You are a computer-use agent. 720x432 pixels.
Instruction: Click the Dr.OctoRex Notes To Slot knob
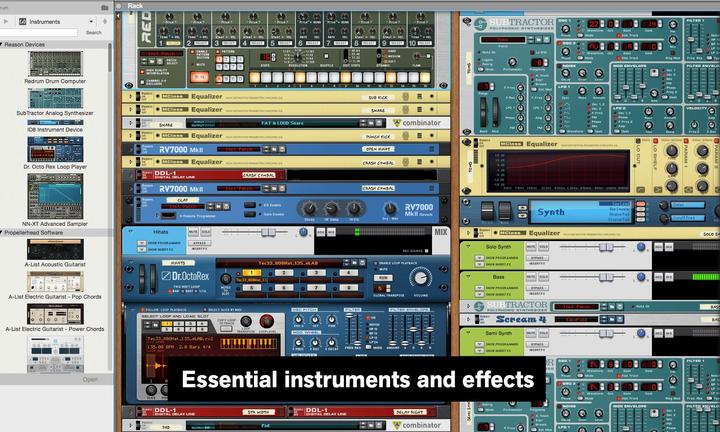tap(225, 279)
